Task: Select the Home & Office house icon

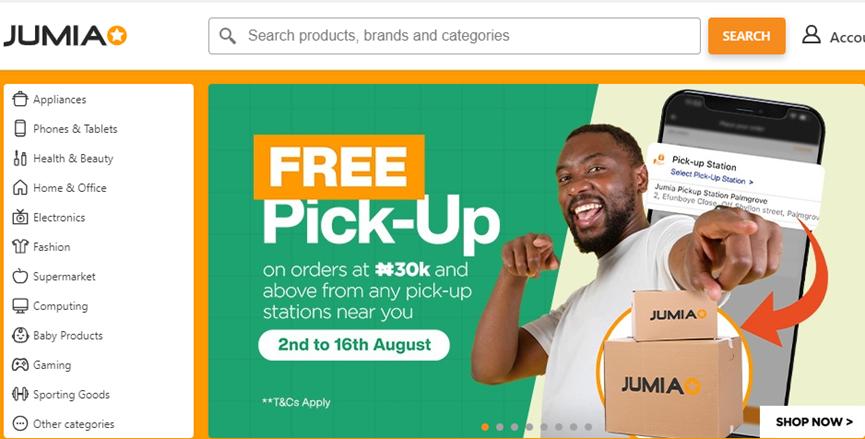Action: click(20, 188)
